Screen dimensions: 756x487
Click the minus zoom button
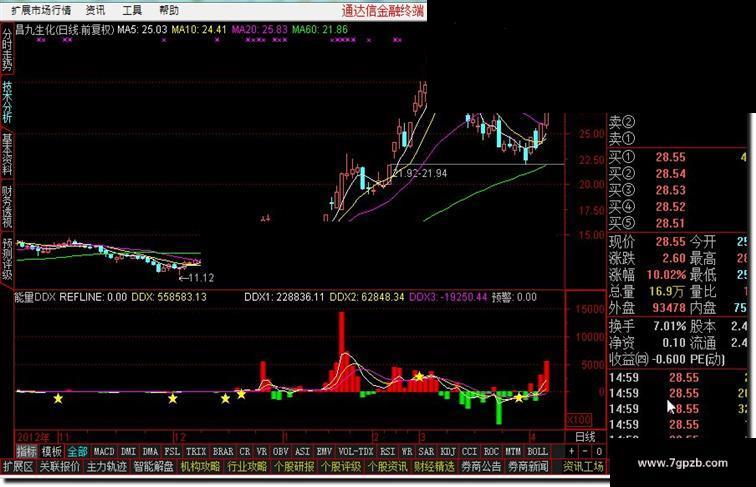tap(585, 452)
